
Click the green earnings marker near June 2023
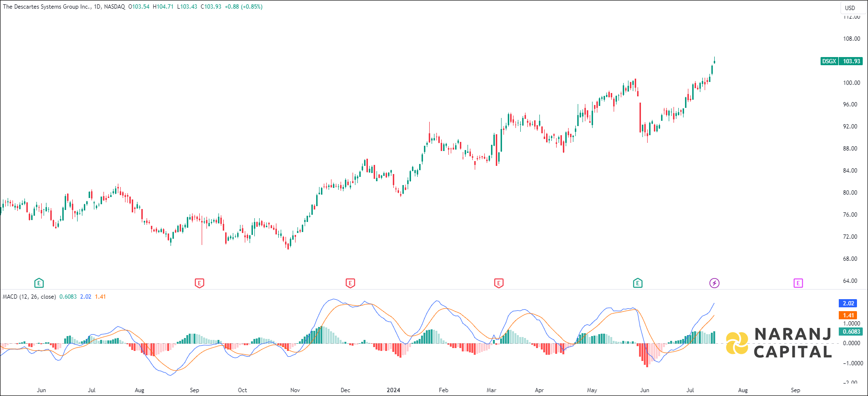(x=39, y=283)
